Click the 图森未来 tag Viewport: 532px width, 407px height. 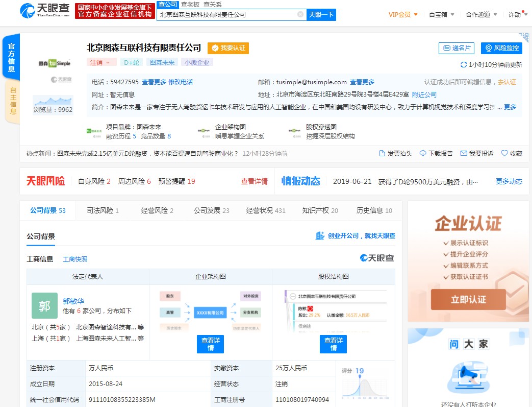click(x=162, y=62)
